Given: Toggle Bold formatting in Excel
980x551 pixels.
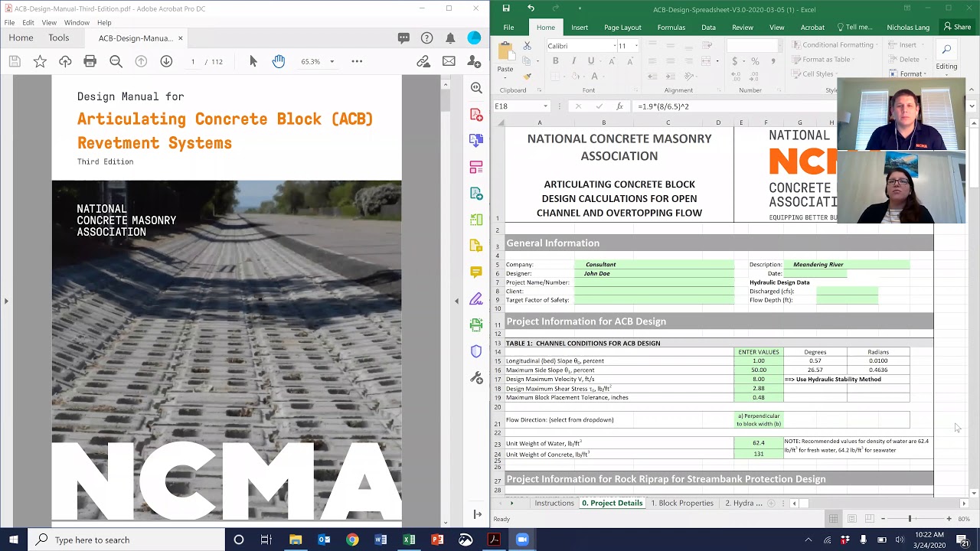Looking at the screenshot, I should click(555, 61).
